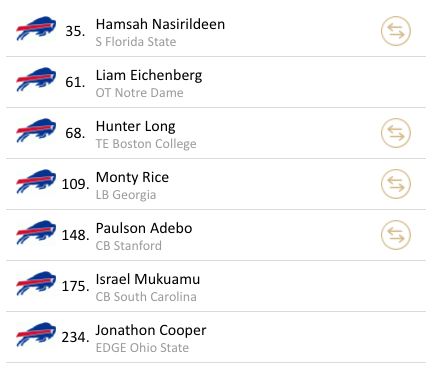Viewport: 445px width, 383px height.
Task: Open trade arrows for Monty Rice pick
Action: [x=396, y=184]
